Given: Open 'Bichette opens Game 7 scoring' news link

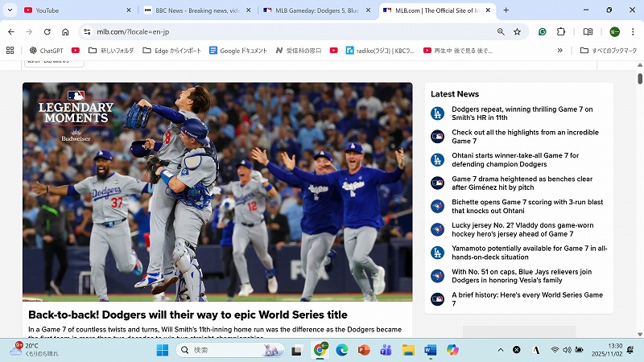Looking at the screenshot, I should tap(515, 206).
